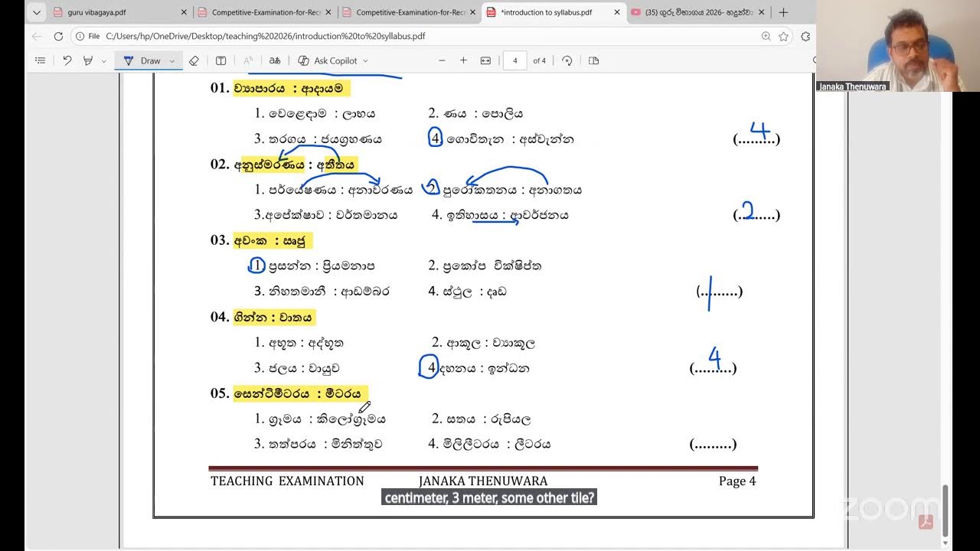The image size is (980, 551).
Task: Switch to second Competitive-Examination tab
Action: coord(409,12)
